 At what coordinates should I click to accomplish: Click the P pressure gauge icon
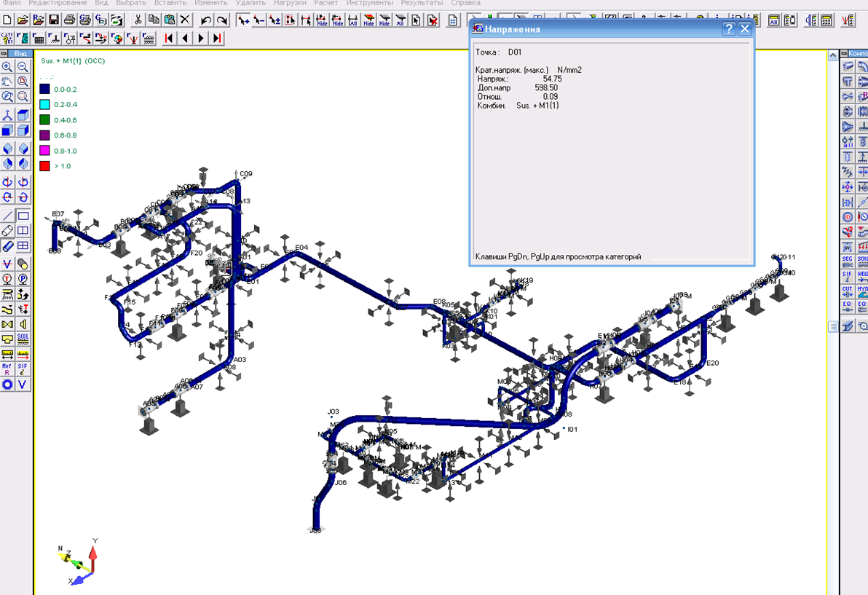(23, 279)
